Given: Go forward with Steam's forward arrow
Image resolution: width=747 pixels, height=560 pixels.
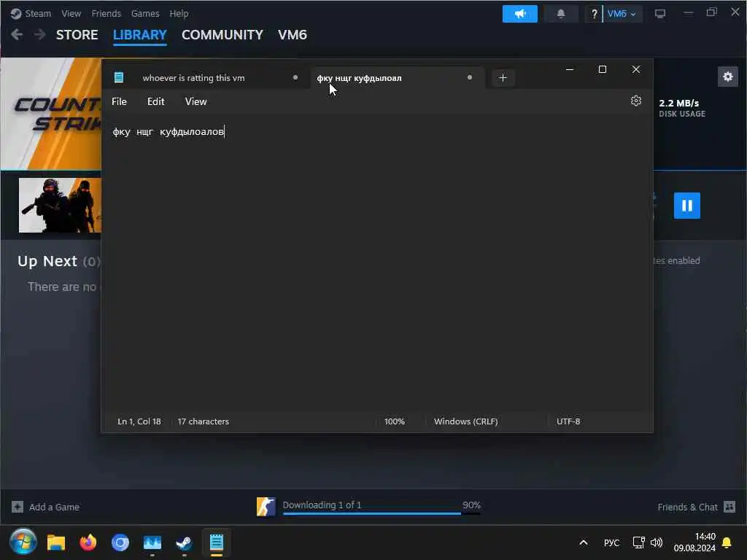Looking at the screenshot, I should tap(40, 34).
